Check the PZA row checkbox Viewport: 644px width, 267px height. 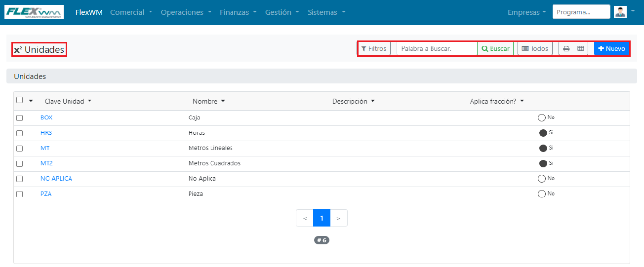[20, 194]
